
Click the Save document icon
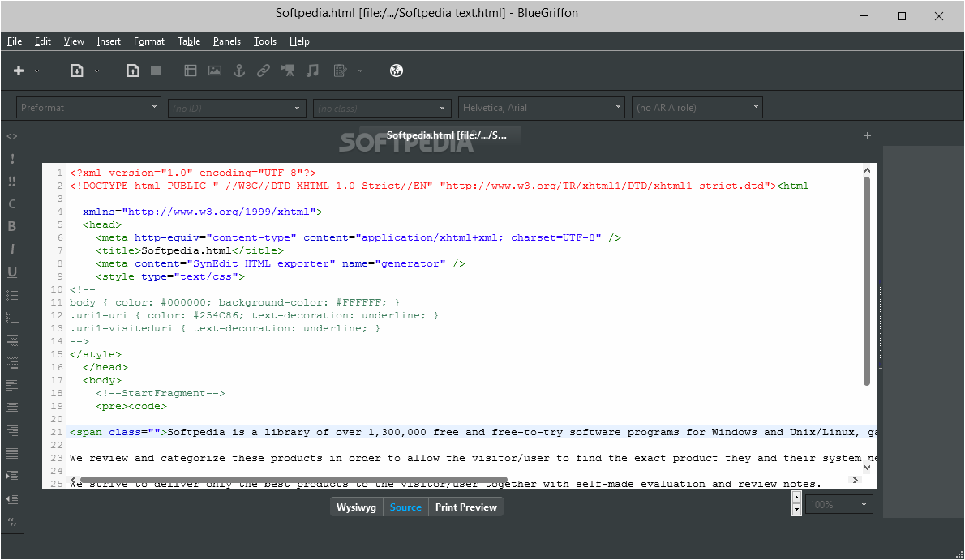pyautogui.click(x=133, y=71)
